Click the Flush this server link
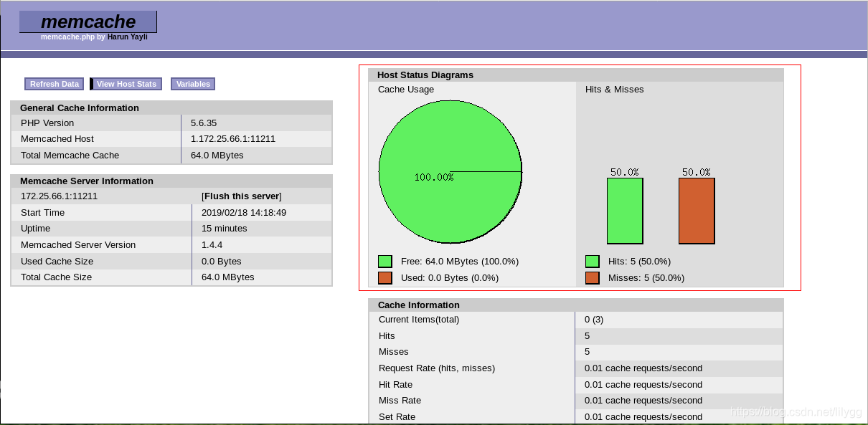Screen dimensions: 868x425 (x=242, y=196)
